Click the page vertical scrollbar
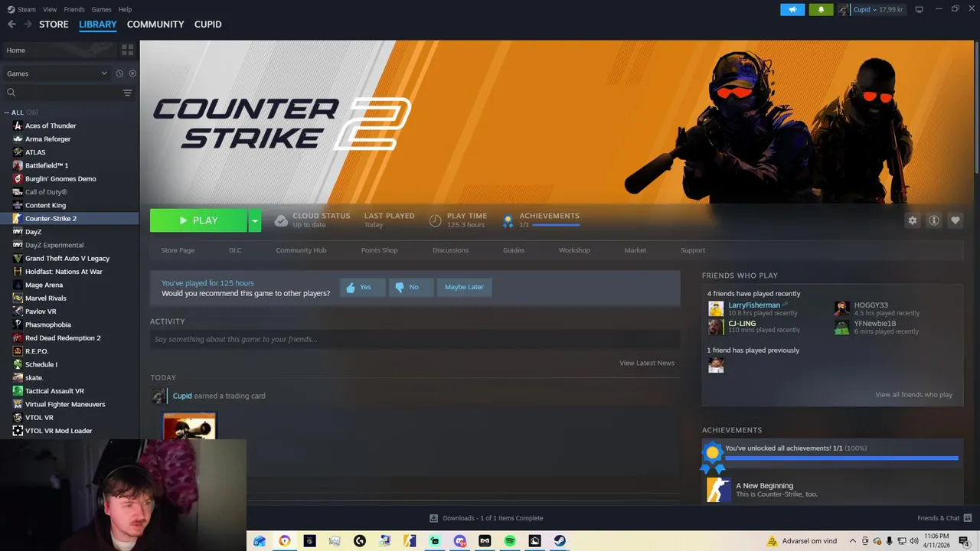 click(976, 107)
